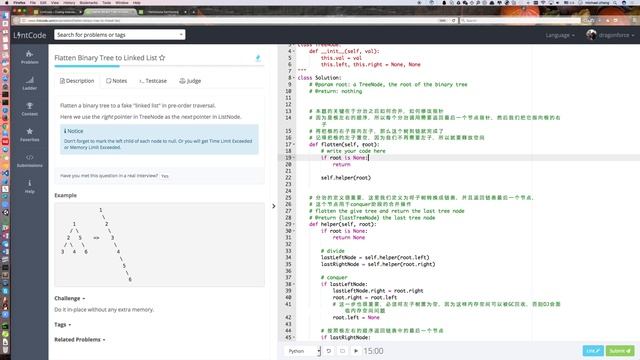Switch to the Testcase tab

pos(153,81)
